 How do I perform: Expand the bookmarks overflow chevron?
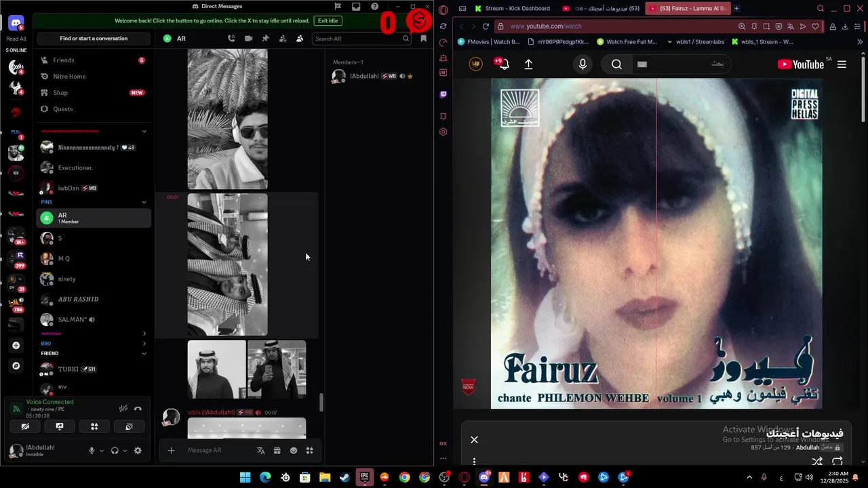[x=860, y=42]
